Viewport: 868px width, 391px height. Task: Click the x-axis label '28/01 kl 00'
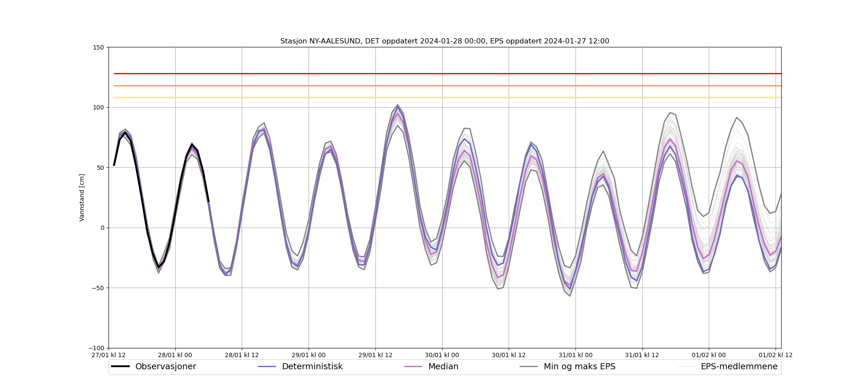point(175,355)
